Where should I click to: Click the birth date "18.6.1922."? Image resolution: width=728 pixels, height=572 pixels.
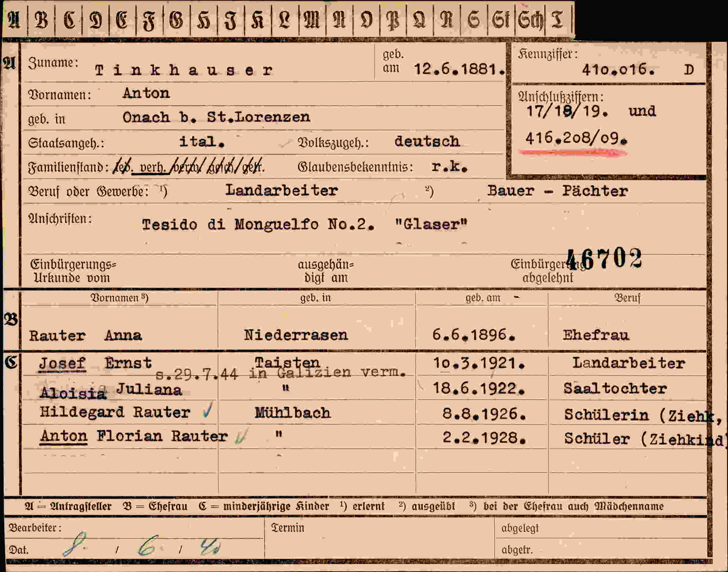(x=479, y=389)
